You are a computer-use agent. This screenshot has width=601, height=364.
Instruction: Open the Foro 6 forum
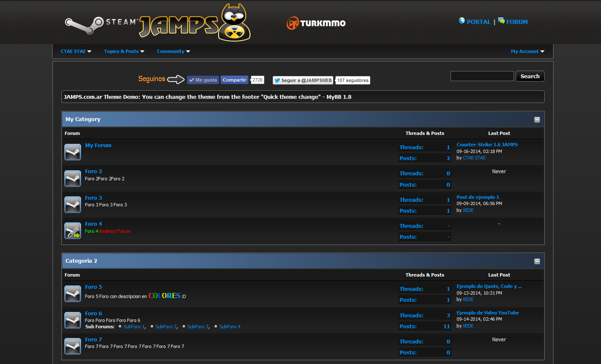pos(93,314)
